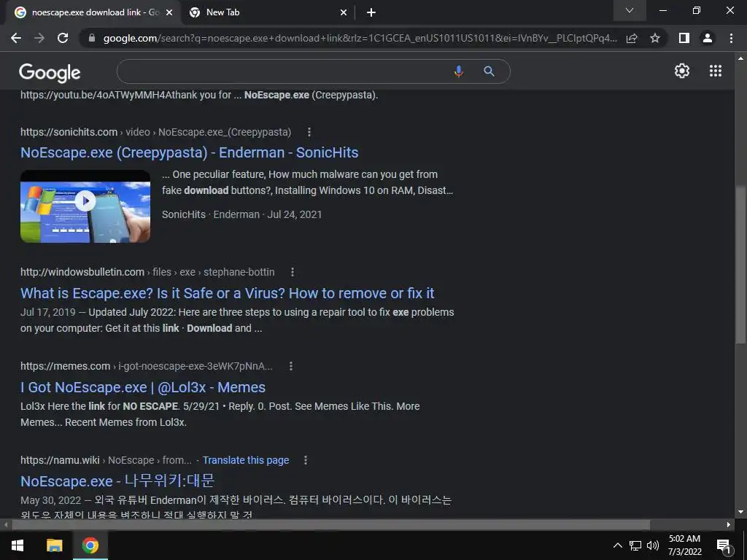Image resolution: width=747 pixels, height=560 pixels.
Task: Open options for the windowsbulletin.com result
Action: pyautogui.click(x=293, y=272)
